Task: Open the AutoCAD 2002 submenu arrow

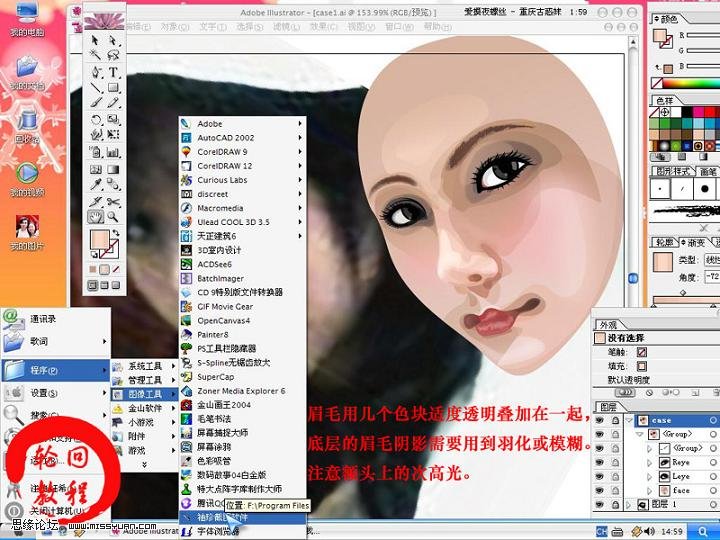Action: 300,137
